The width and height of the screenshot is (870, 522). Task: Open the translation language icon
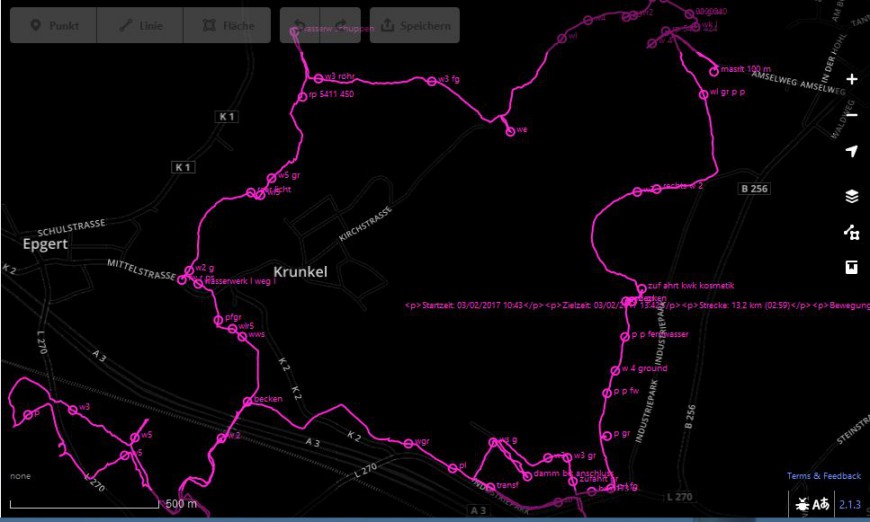tap(821, 504)
